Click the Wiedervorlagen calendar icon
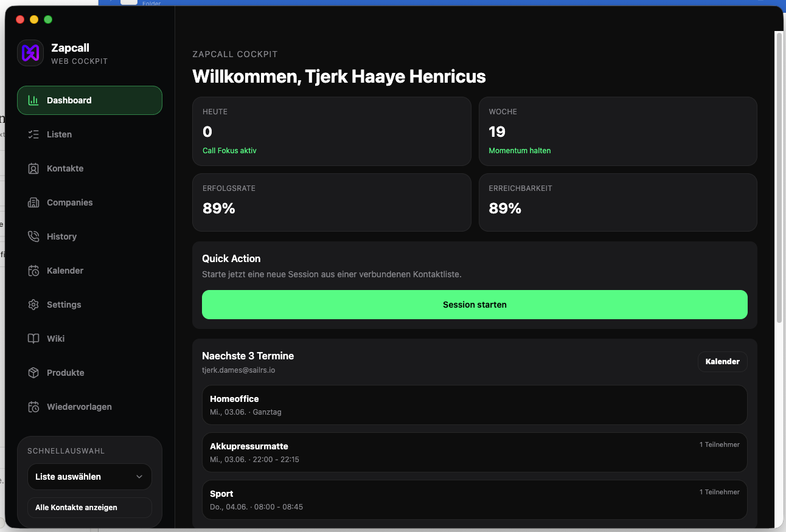The height and width of the screenshot is (532, 786). coord(33,407)
